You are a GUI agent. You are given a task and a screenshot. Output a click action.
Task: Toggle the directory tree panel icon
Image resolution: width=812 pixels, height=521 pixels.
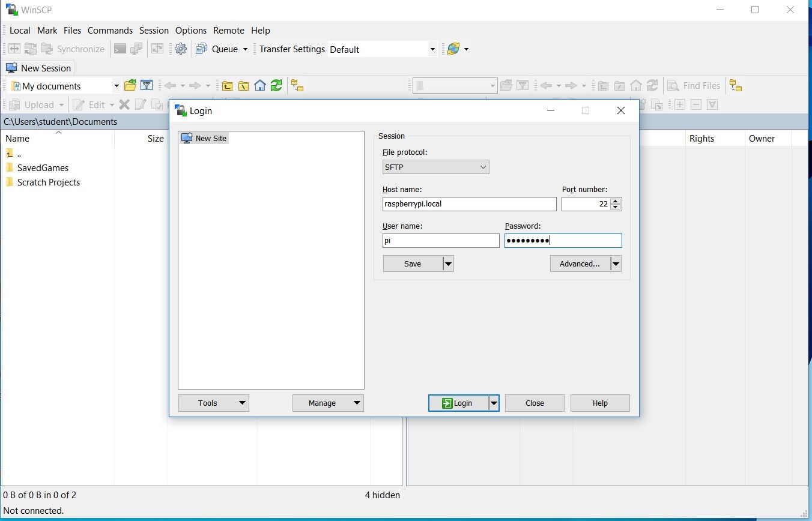pyautogui.click(x=297, y=85)
